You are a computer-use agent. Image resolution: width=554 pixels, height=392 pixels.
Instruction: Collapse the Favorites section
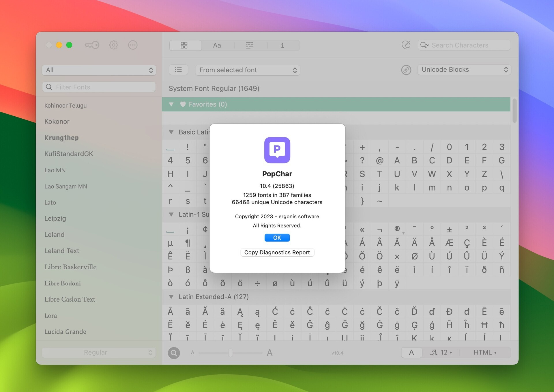(171, 104)
